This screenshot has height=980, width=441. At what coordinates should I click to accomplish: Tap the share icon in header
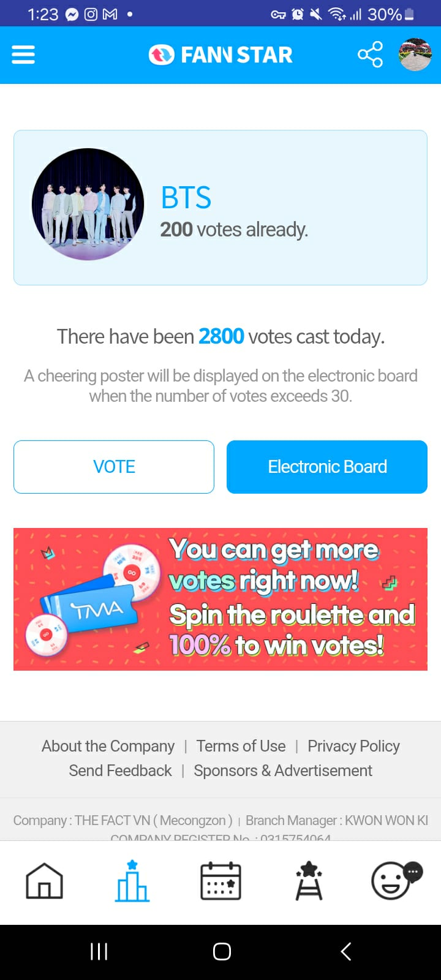click(370, 55)
